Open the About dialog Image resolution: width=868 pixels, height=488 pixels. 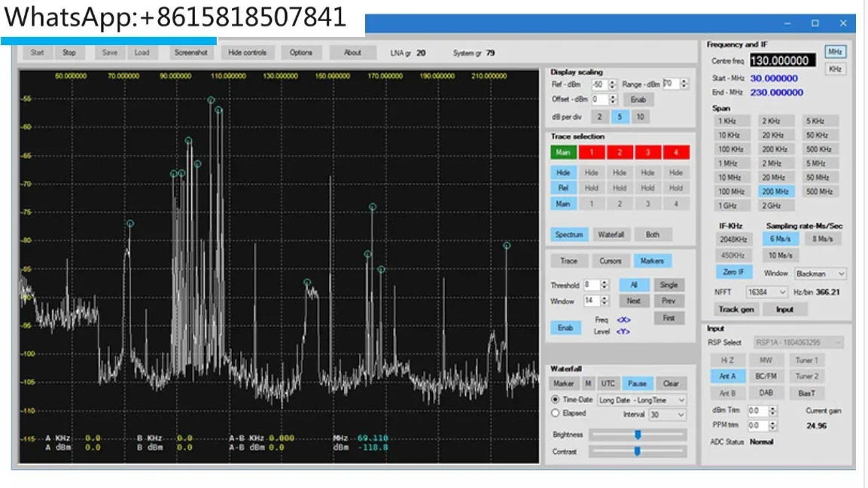coord(352,52)
